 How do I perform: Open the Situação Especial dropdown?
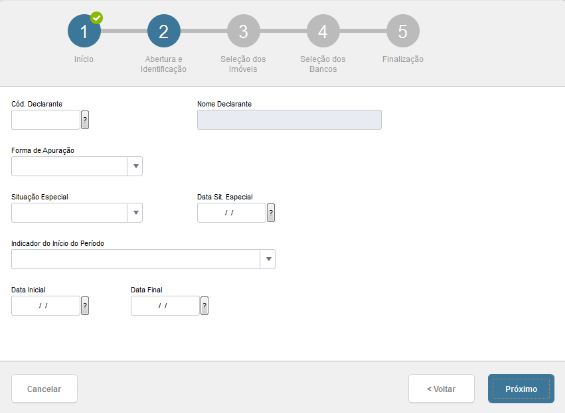[x=135, y=213]
